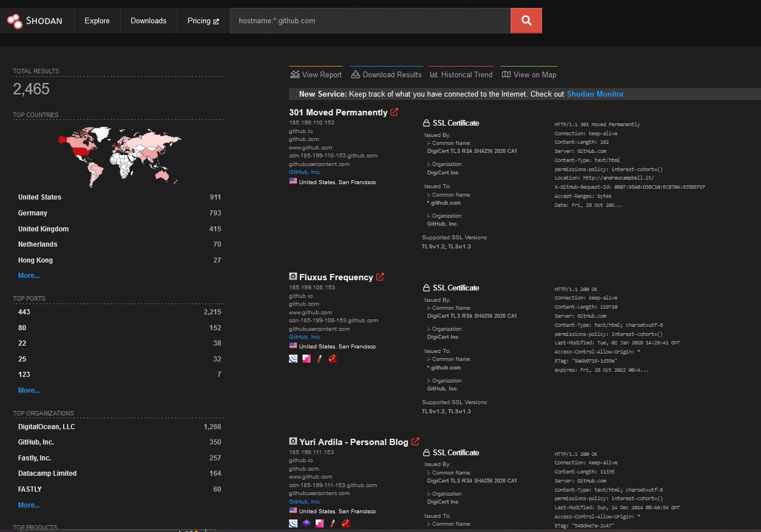Image resolution: width=761 pixels, height=532 pixels.
Task: Click SSL lock icon in Yuri Ardila result
Action: (x=426, y=452)
